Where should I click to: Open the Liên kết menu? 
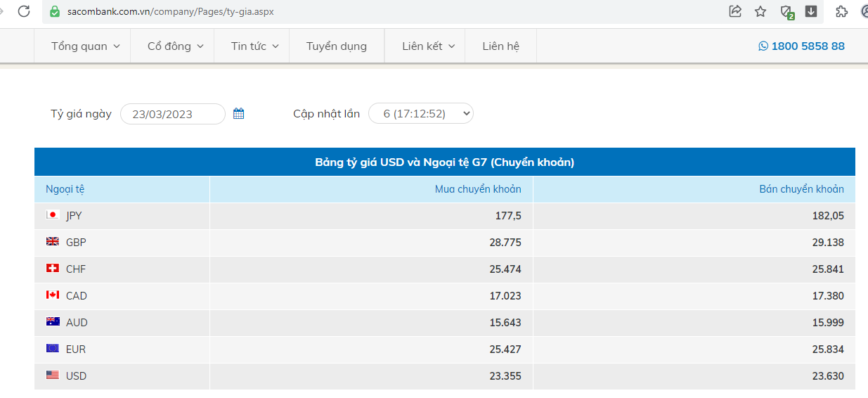coord(428,46)
